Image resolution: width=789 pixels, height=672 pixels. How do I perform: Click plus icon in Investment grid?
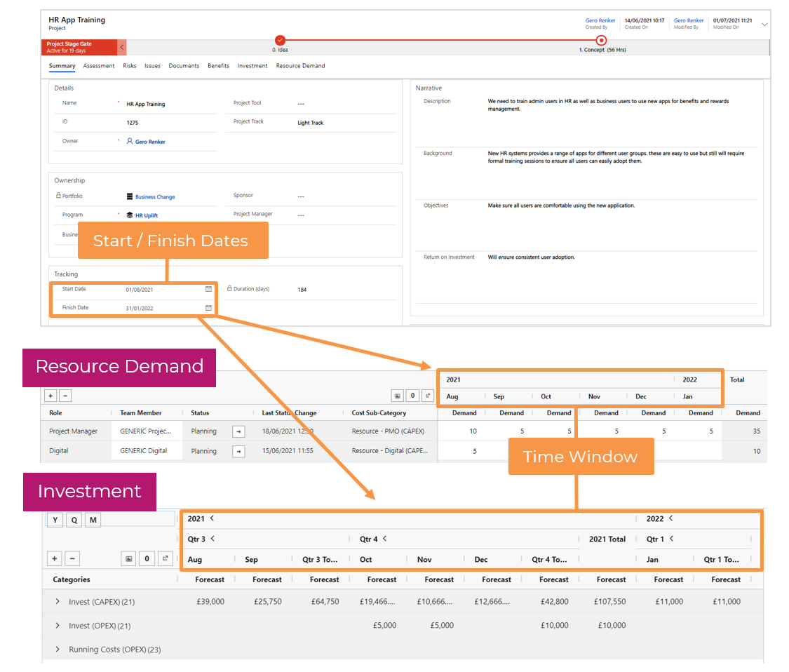tap(55, 558)
